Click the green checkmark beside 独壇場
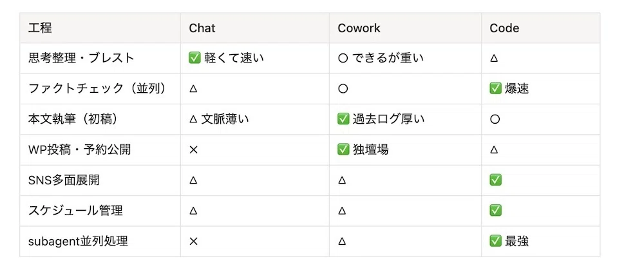This screenshot has height=270, width=644. coord(343,150)
